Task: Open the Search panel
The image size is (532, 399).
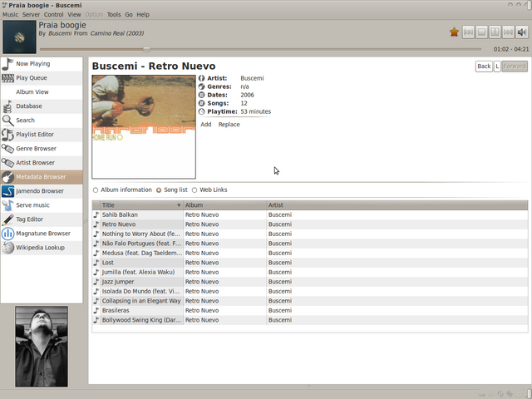Action: [x=42, y=121]
